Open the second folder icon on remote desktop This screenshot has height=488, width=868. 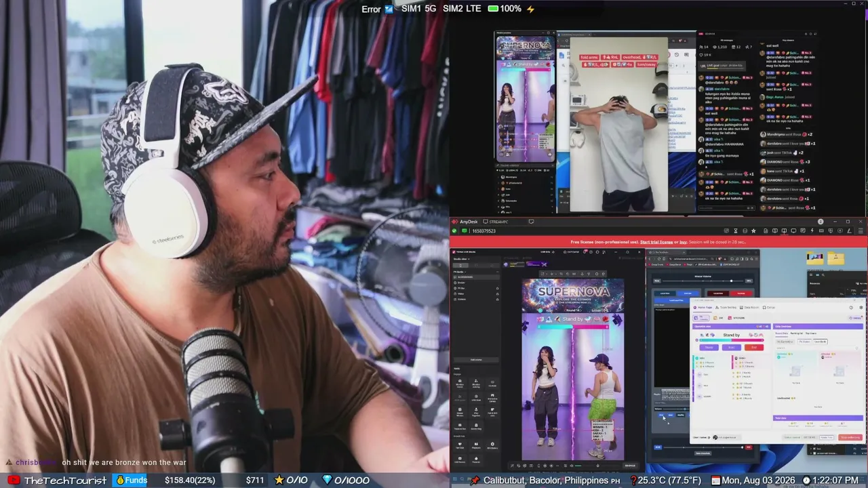(x=835, y=258)
